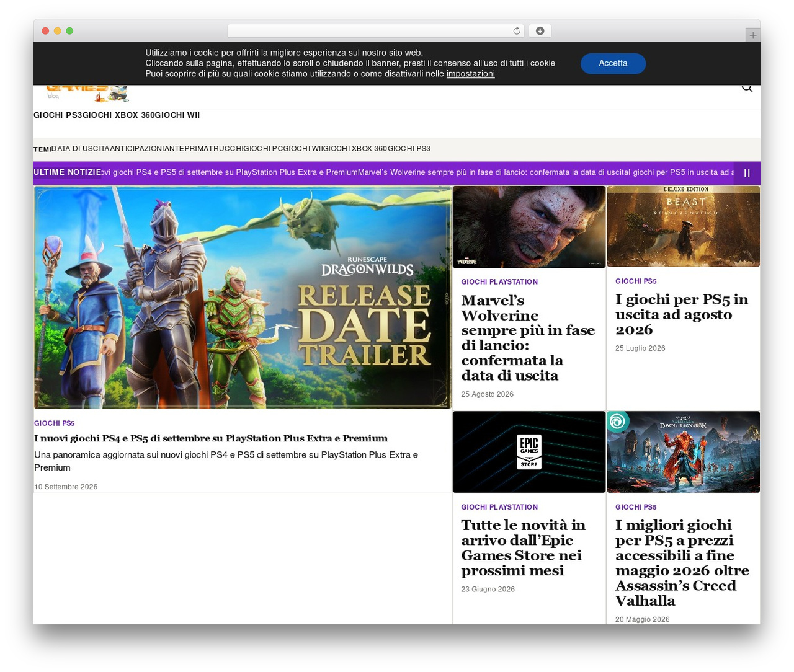Click the 10 Settembre 2026 article date

pos(66,487)
